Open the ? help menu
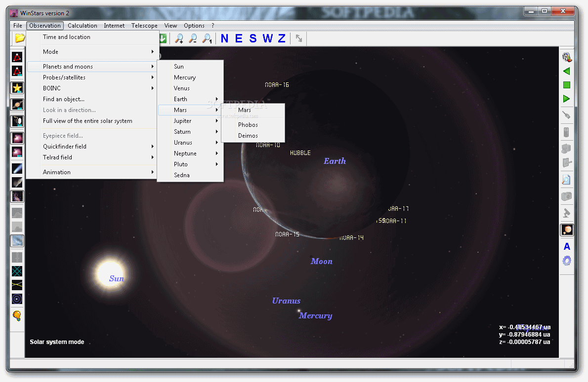 click(213, 26)
